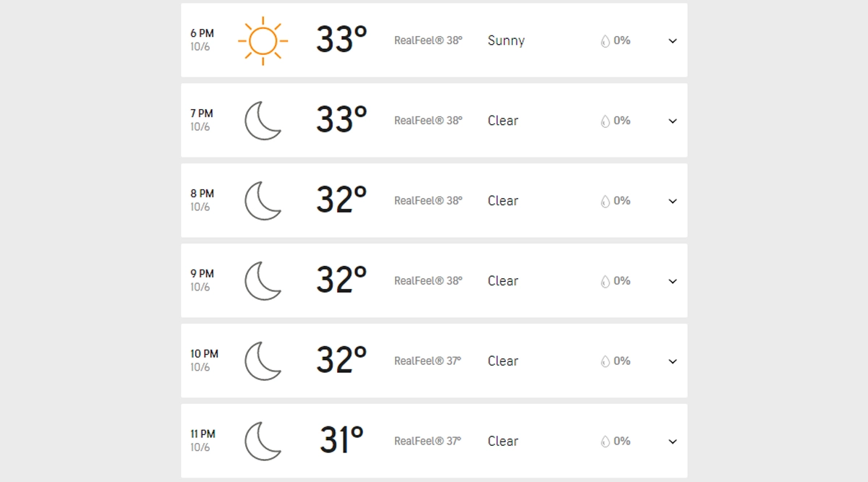Click the moon icon for 9 PM

point(263,281)
